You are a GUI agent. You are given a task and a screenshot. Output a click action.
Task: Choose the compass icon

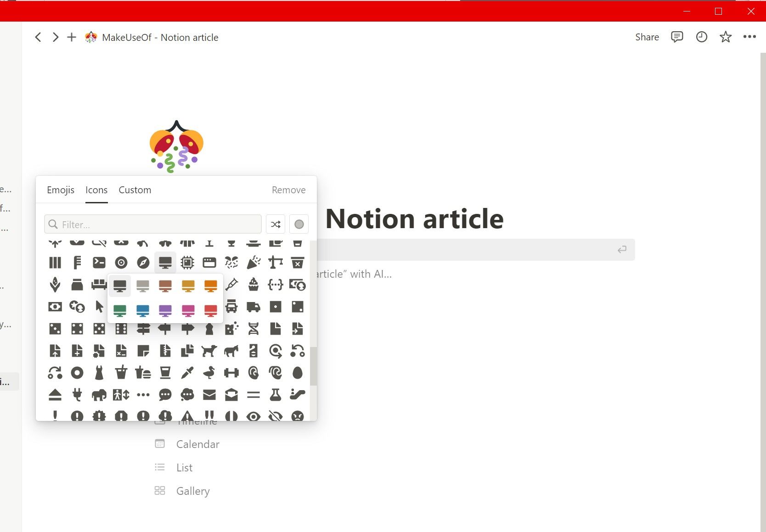144,262
